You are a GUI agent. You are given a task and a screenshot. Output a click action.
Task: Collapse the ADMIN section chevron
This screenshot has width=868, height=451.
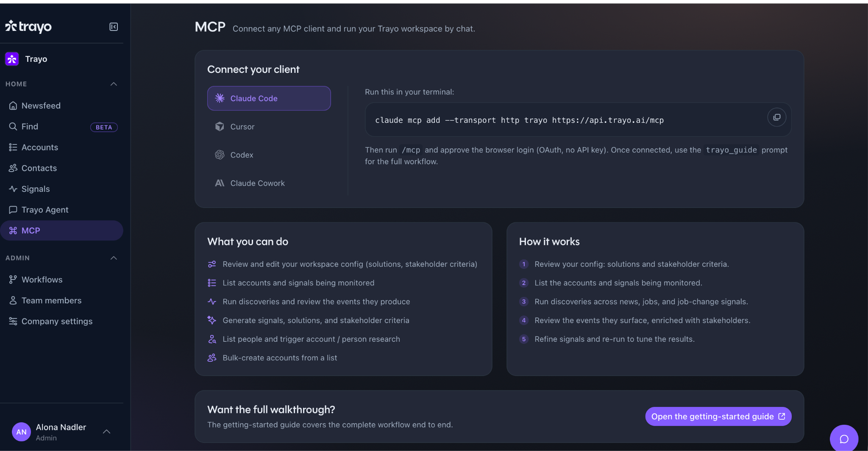point(114,258)
